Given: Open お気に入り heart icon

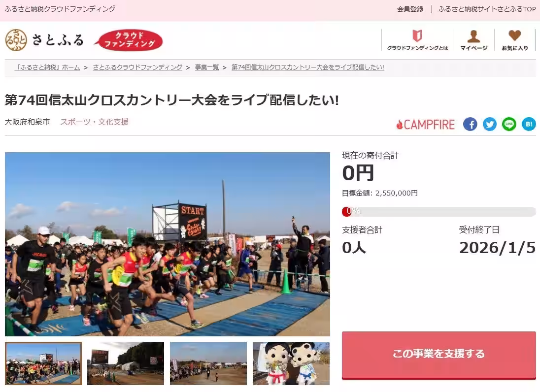Looking at the screenshot, I should pyautogui.click(x=514, y=35).
